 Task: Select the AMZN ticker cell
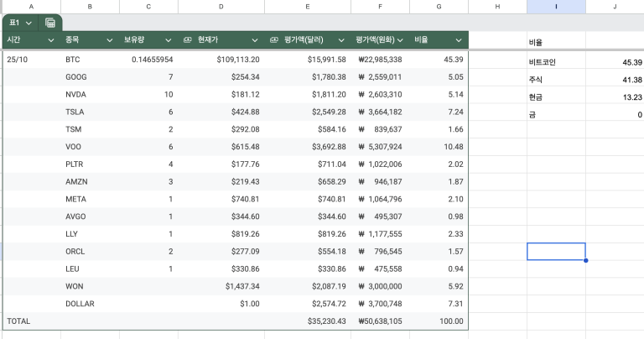coord(90,181)
